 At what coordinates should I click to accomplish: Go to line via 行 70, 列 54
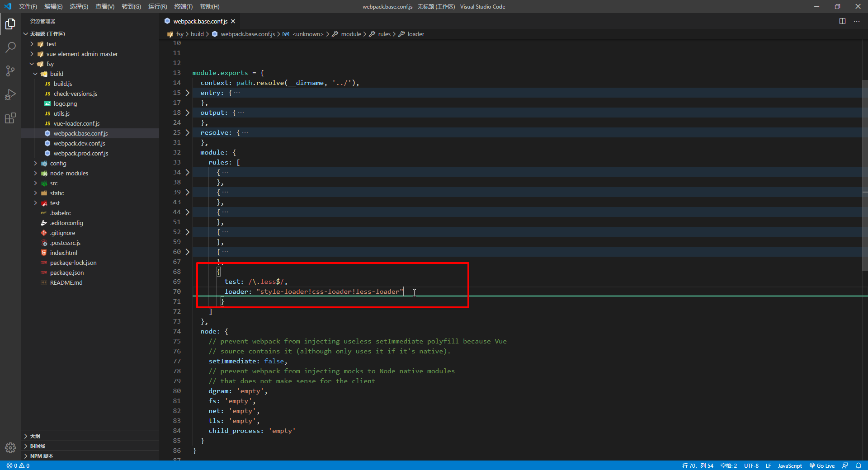point(698,465)
